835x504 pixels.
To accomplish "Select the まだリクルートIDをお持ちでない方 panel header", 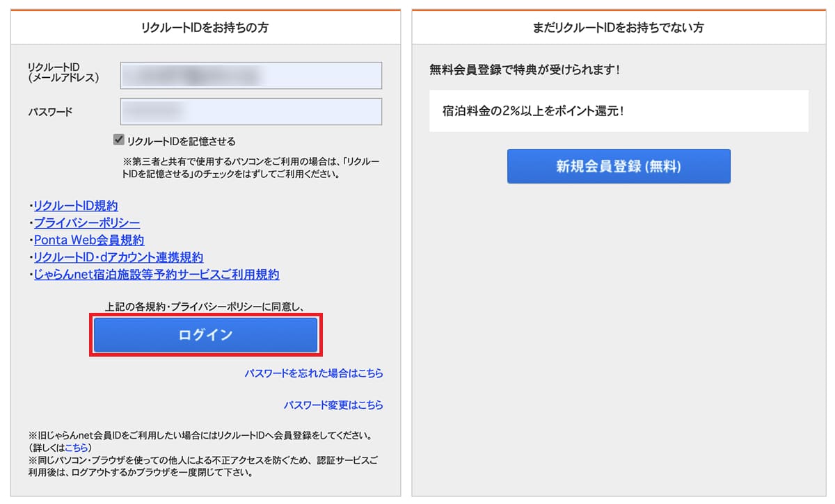I will click(x=617, y=26).
